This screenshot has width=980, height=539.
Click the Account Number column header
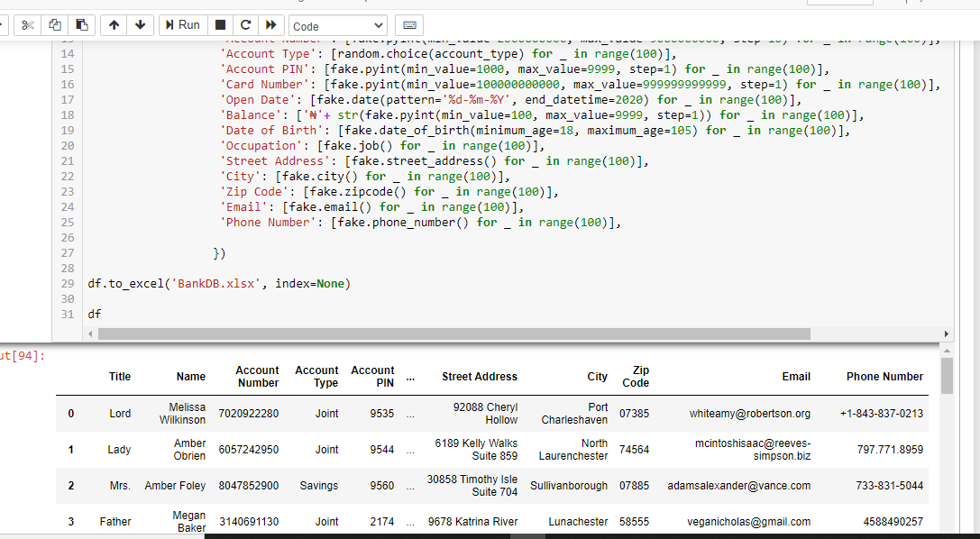tap(257, 377)
